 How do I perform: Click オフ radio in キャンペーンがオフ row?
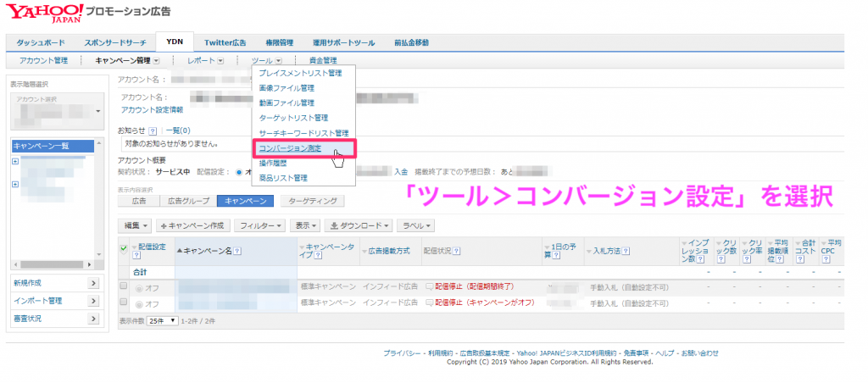click(x=139, y=304)
